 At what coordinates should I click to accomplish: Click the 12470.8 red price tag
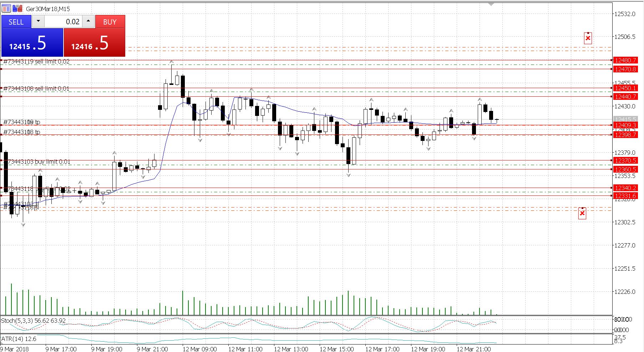pos(625,69)
